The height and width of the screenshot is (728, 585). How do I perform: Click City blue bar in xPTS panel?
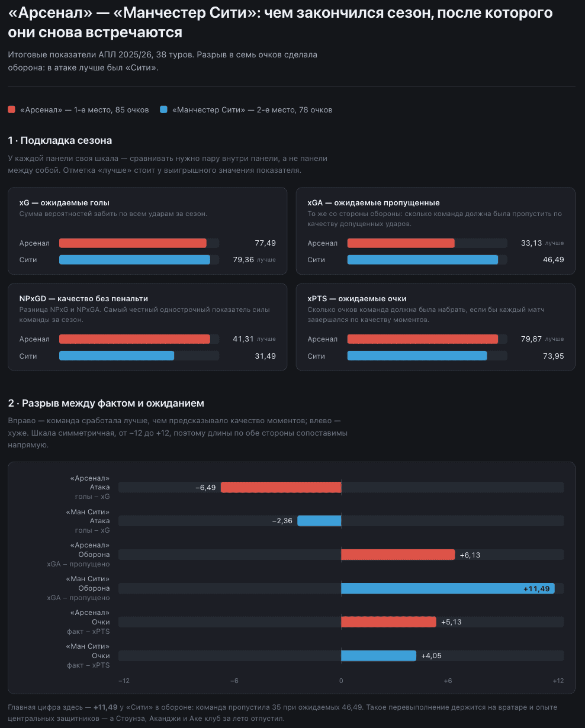point(417,356)
